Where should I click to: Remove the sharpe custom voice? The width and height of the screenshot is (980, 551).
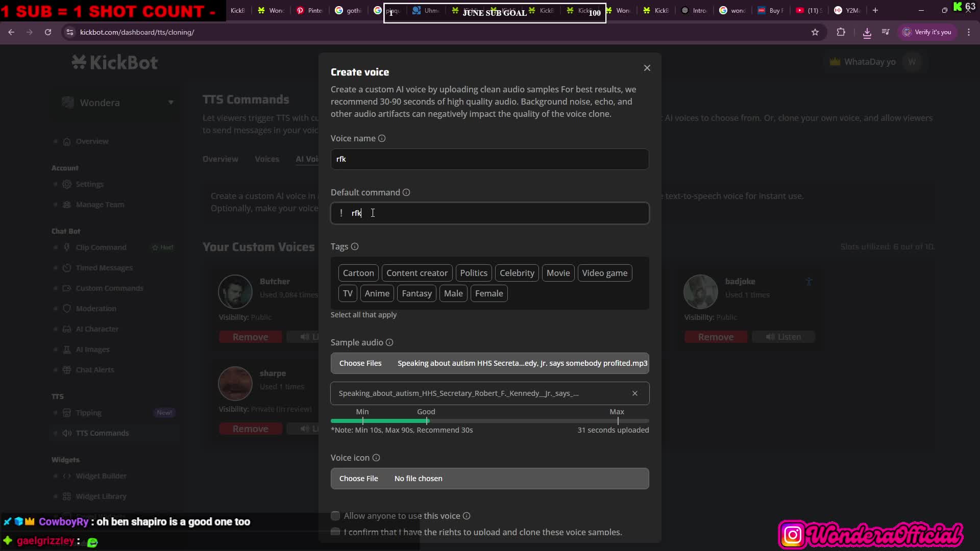(x=250, y=429)
